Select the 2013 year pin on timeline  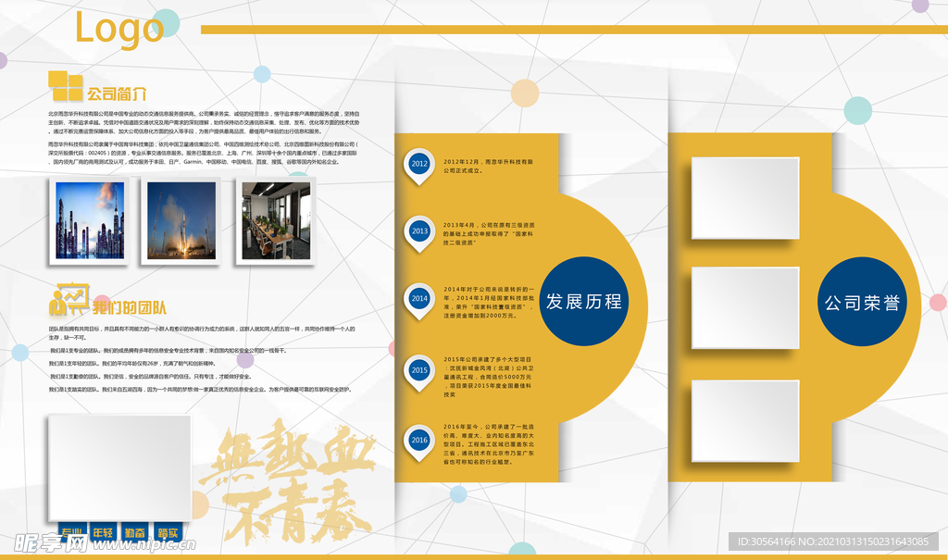[x=418, y=231]
